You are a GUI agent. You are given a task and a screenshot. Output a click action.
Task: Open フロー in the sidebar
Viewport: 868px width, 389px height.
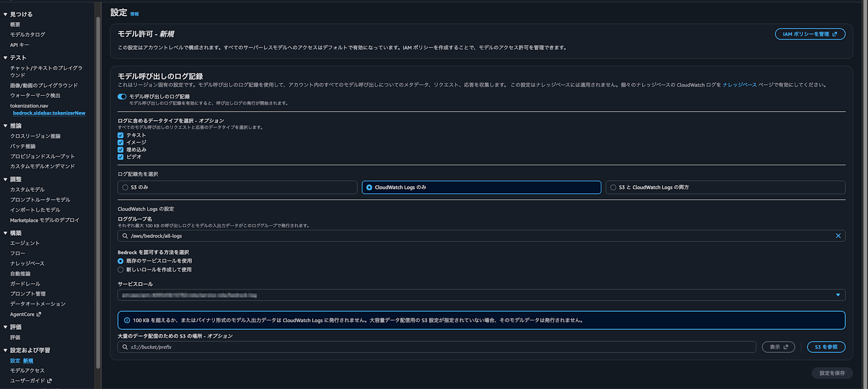click(x=18, y=253)
